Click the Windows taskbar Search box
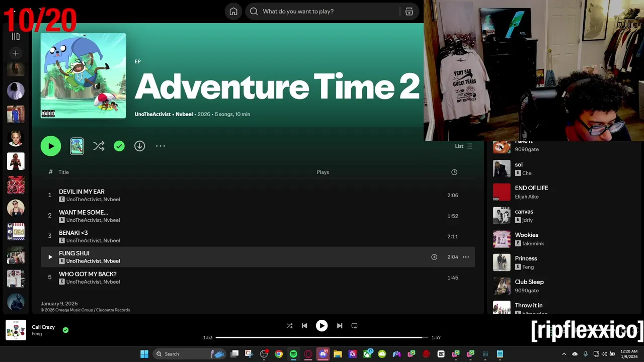This screenshot has width=644, height=362. click(x=189, y=354)
